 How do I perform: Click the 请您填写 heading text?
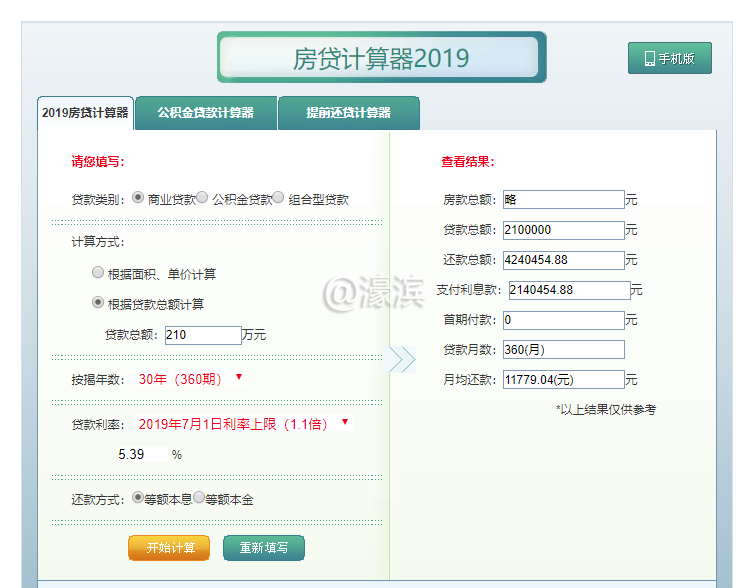click(98, 161)
